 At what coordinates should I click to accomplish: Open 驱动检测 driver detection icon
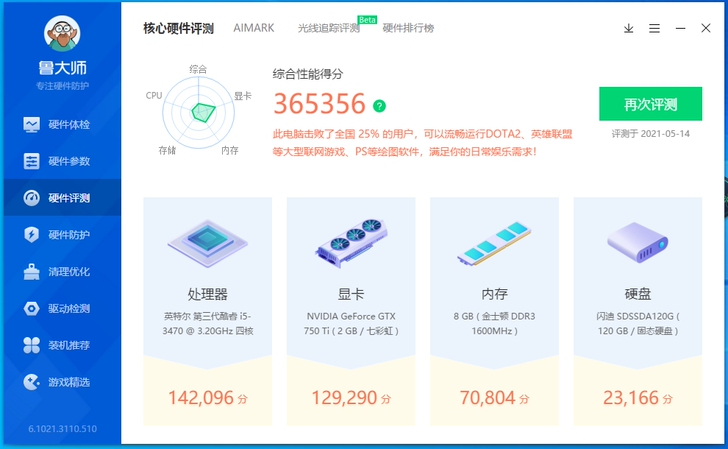[32, 308]
